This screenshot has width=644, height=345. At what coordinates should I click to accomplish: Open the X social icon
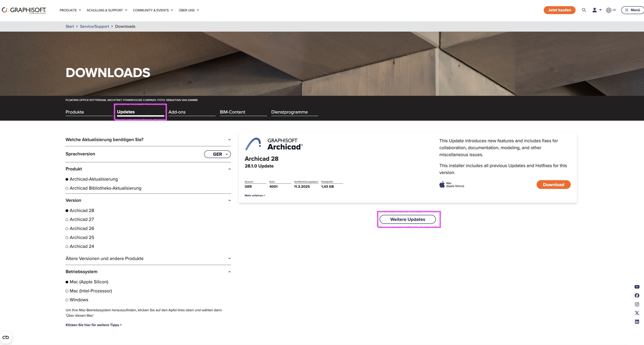pos(637,313)
